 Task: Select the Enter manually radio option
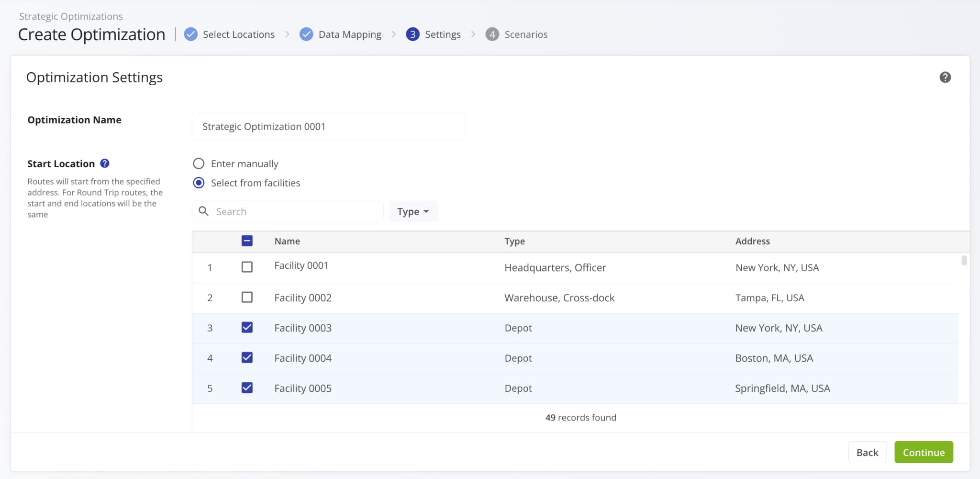[x=199, y=164]
